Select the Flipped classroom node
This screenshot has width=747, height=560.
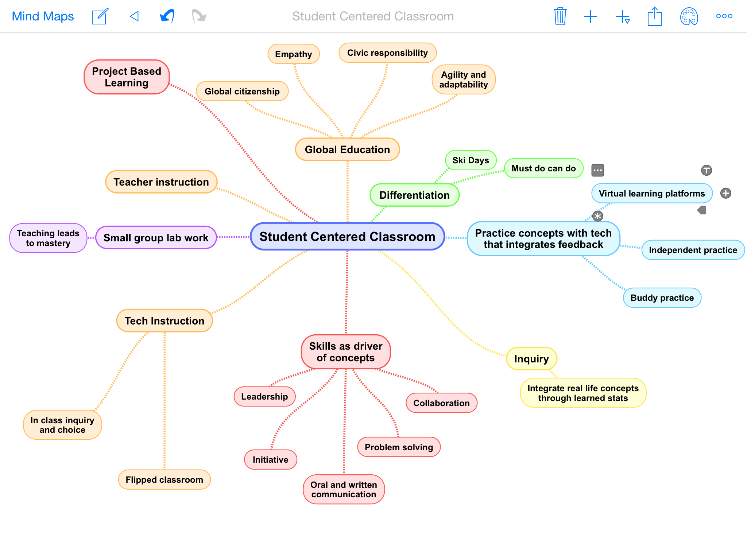coord(165,480)
